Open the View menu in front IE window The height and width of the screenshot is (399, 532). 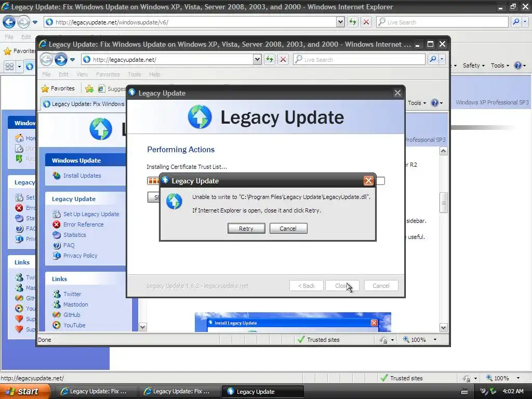pos(82,74)
